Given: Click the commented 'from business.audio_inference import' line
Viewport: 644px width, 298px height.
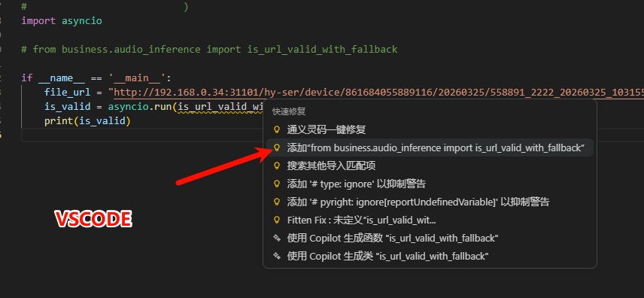Looking at the screenshot, I should [x=209, y=50].
